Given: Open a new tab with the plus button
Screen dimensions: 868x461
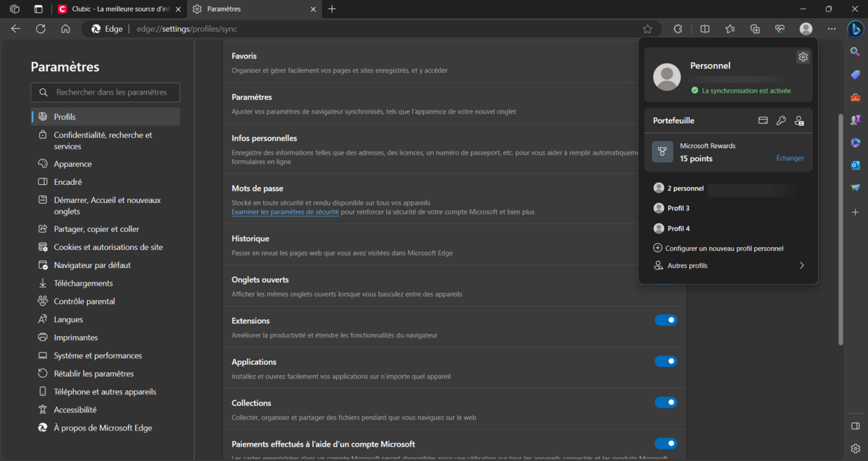Looking at the screenshot, I should 332,9.
